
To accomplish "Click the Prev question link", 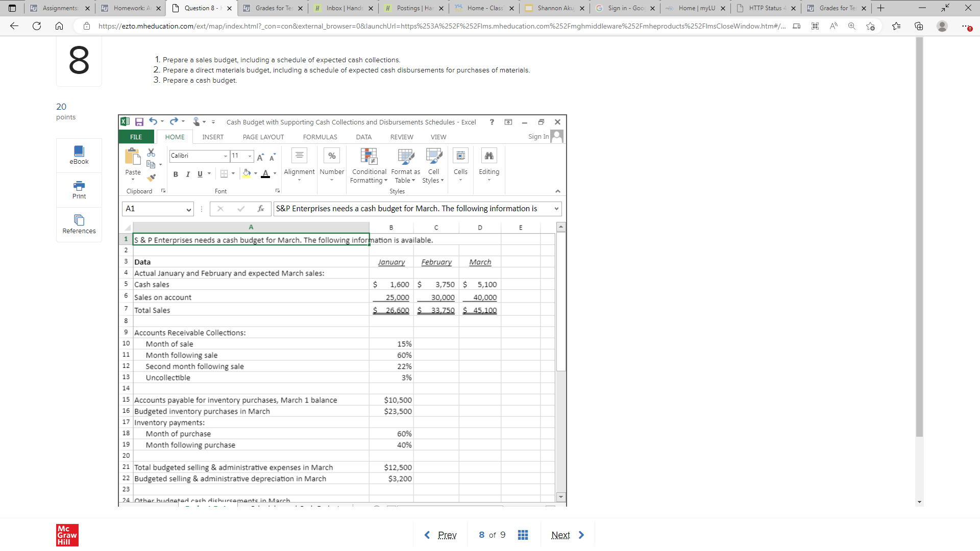I will [x=447, y=535].
